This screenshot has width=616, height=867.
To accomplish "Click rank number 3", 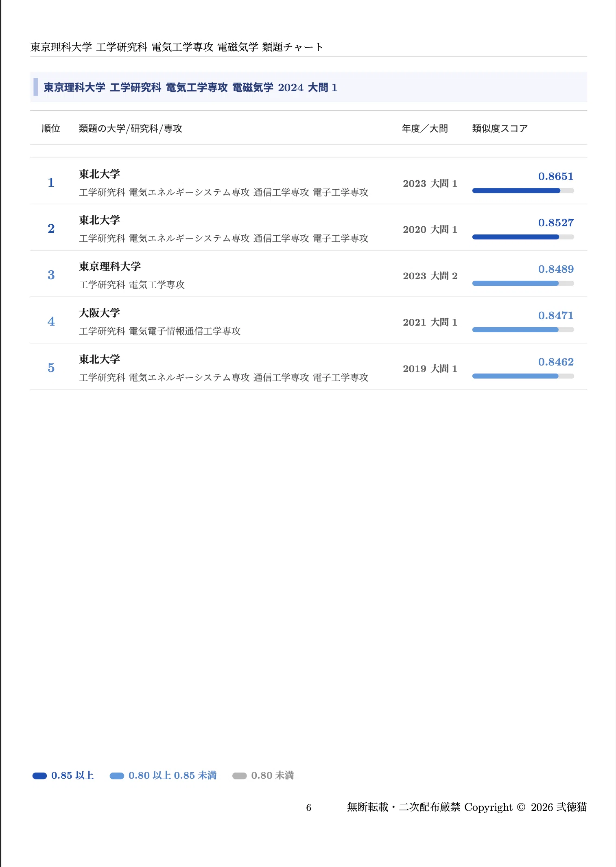I will tap(51, 275).
